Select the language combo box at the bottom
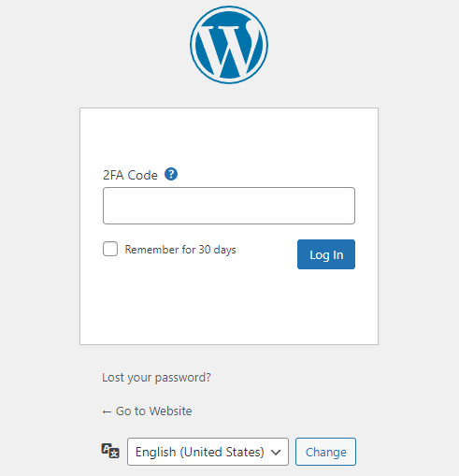 click(208, 452)
